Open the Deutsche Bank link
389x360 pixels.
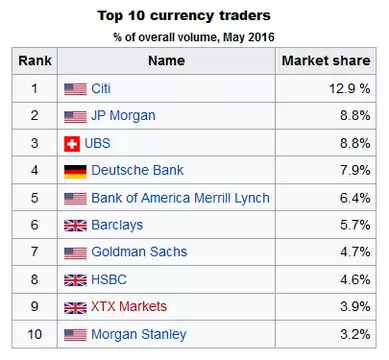137,170
